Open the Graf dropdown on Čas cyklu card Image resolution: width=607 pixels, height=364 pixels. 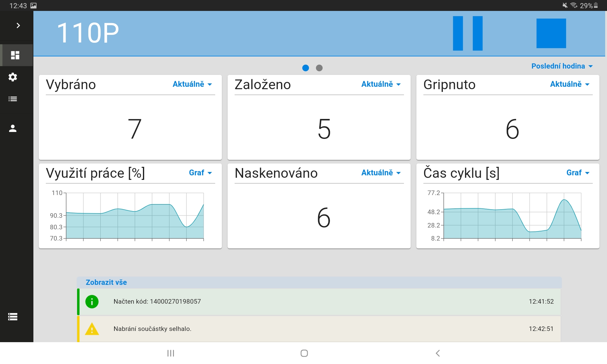(578, 173)
